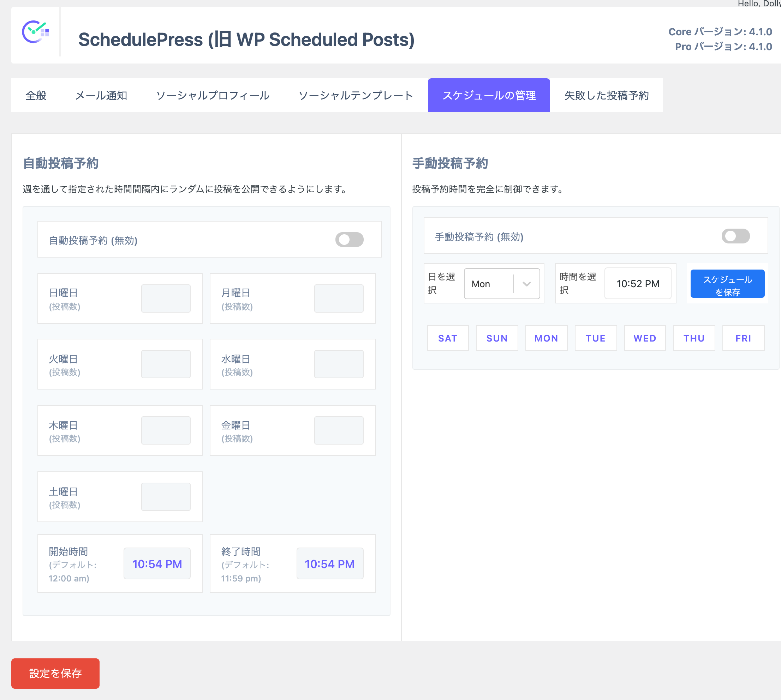Select the TUE day box
Viewport: 781px width, 700px height.
596,338
